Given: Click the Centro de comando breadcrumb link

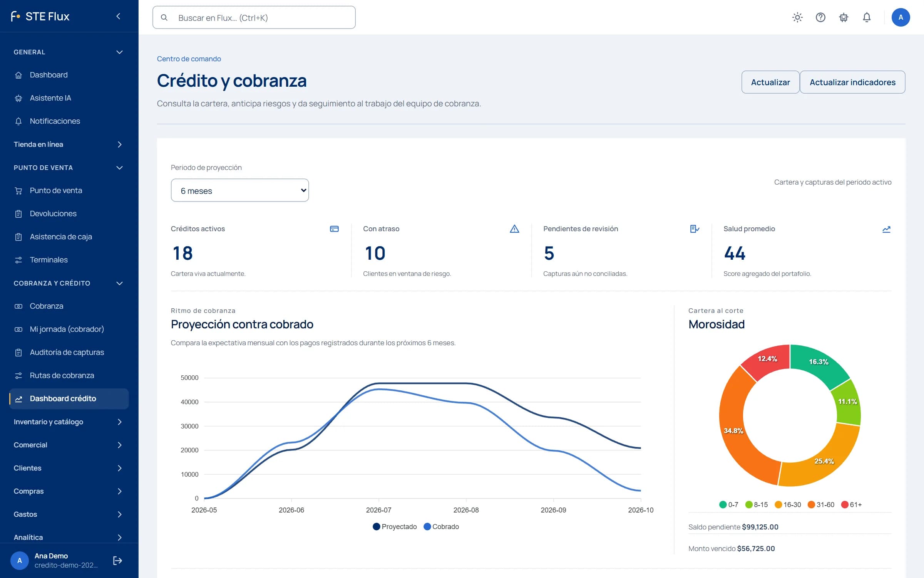Looking at the screenshot, I should [189, 59].
